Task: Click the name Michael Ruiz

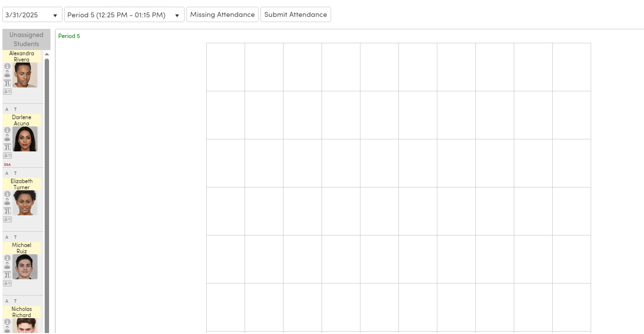Action: click(x=22, y=248)
